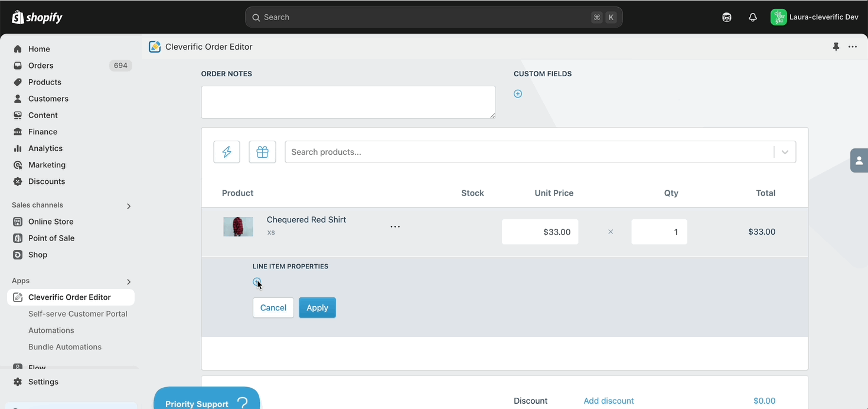Open Shopify Sidekick icon in top bar
This screenshot has height=409, width=868.
coord(727,17)
